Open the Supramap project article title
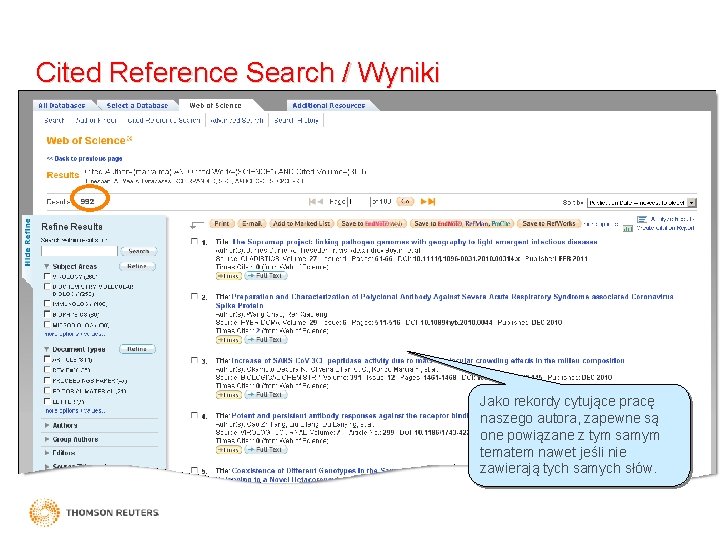Image resolution: width=720 pixels, height=540 pixels. coord(415,242)
